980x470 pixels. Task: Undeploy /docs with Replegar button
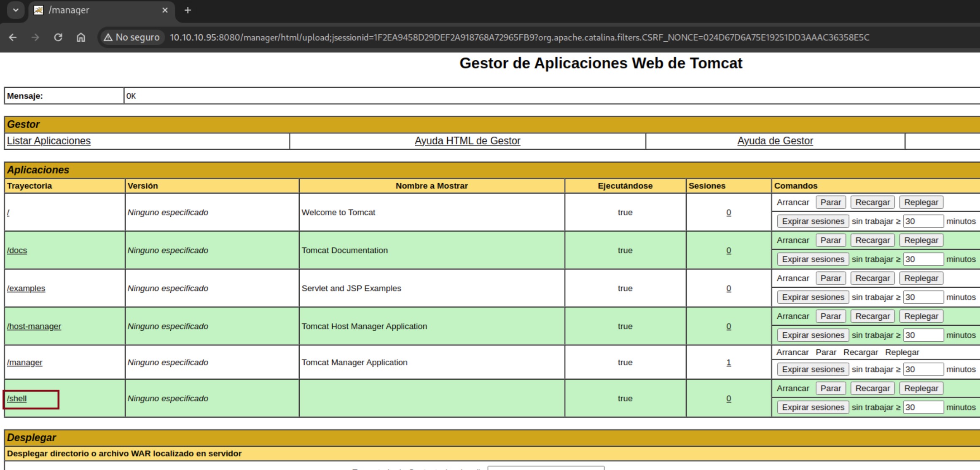[x=921, y=240]
